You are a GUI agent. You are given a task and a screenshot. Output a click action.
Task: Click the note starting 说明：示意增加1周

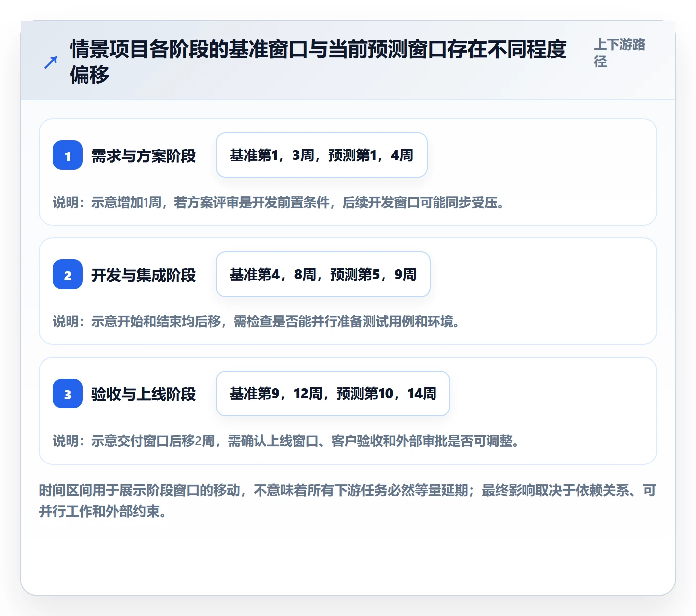(x=279, y=202)
